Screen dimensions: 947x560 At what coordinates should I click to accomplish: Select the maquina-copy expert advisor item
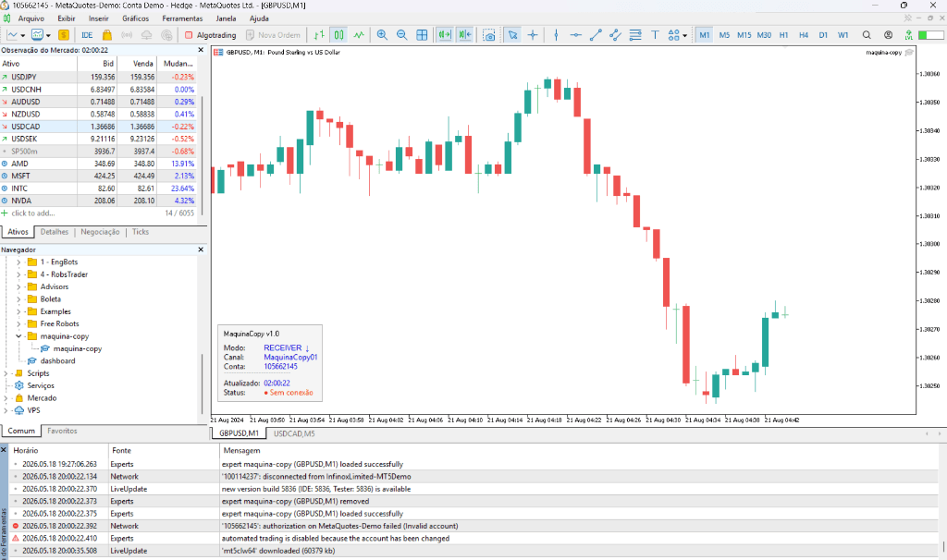click(78, 348)
